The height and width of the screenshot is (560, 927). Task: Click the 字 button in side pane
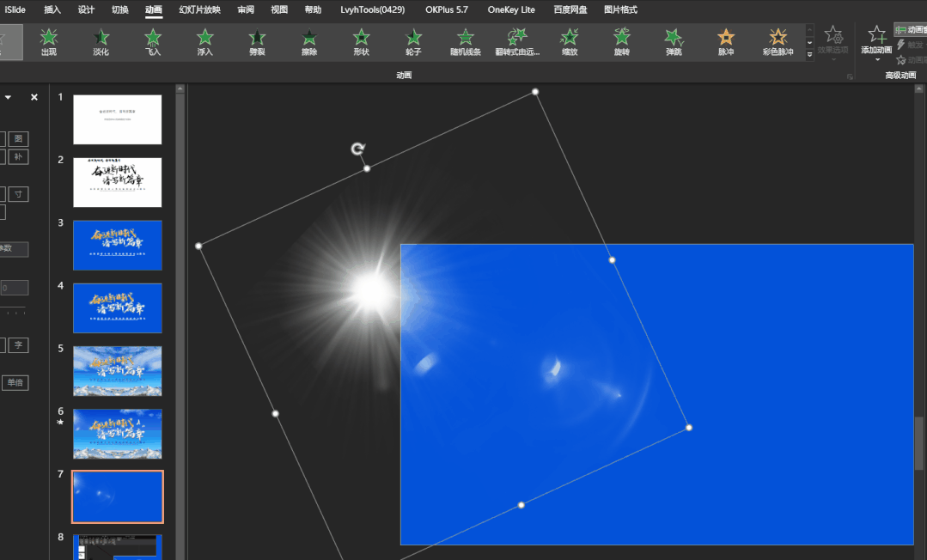tap(18, 345)
